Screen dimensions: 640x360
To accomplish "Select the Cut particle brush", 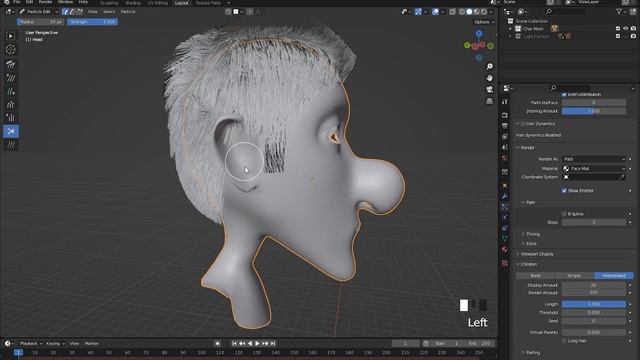I will point(11,131).
